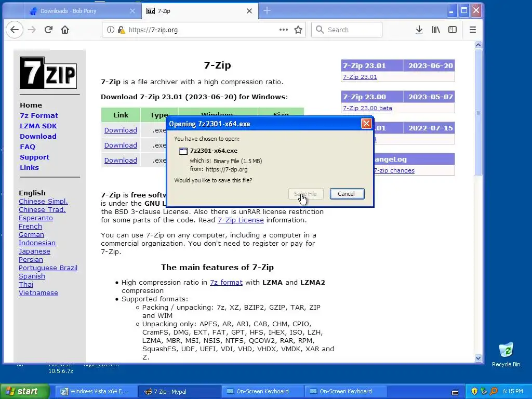
Task: Open the 7-Zip 23.00 beta link
Action: pos(367,108)
